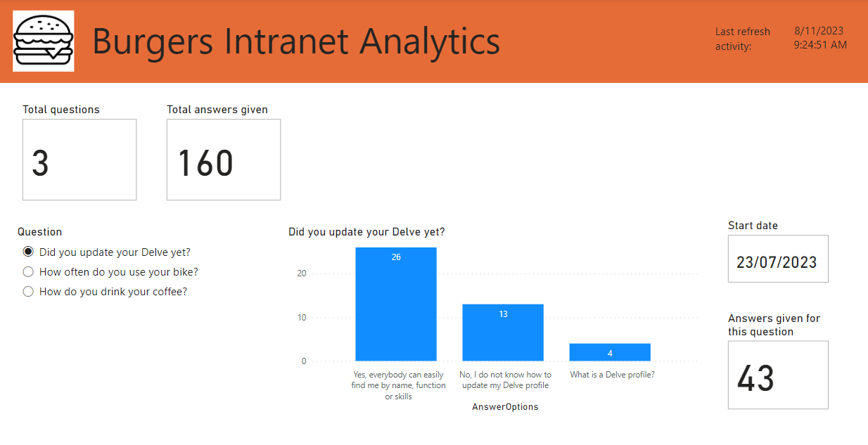Screen dimensions: 868x445
Task: Click the Start date card 23/07/2023
Action: tap(778, 259)
